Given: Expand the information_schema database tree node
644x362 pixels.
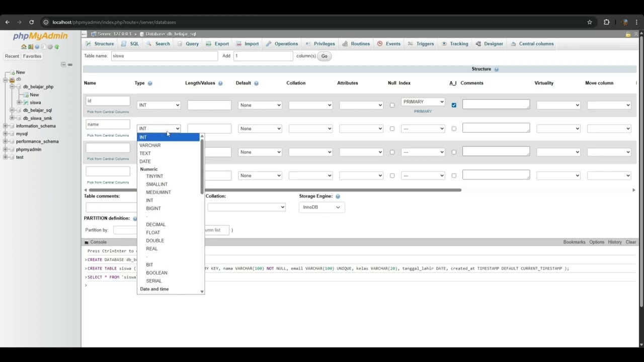Looking at the screenshot, I should (x=6, y=126).
